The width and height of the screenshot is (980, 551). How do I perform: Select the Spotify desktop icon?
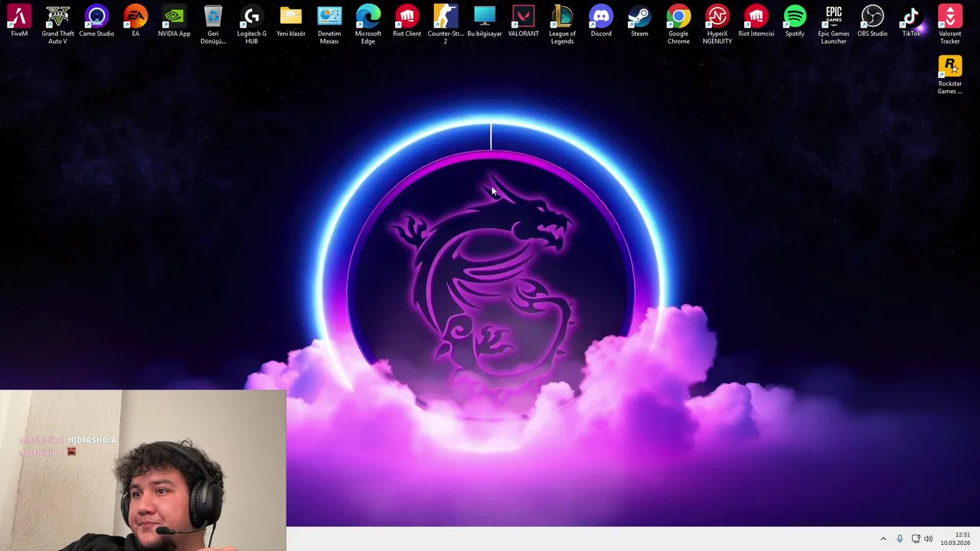click(795, 21)
